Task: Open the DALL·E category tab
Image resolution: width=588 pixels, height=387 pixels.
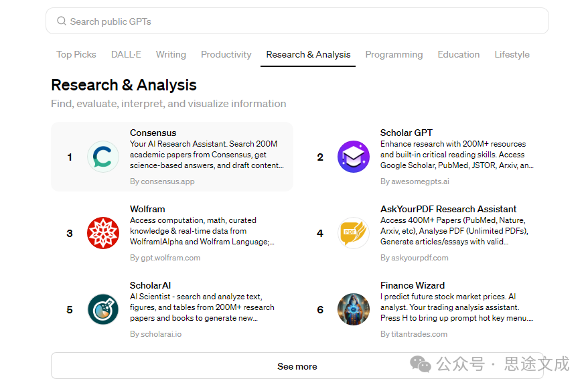Action: (x=126, y=55)
